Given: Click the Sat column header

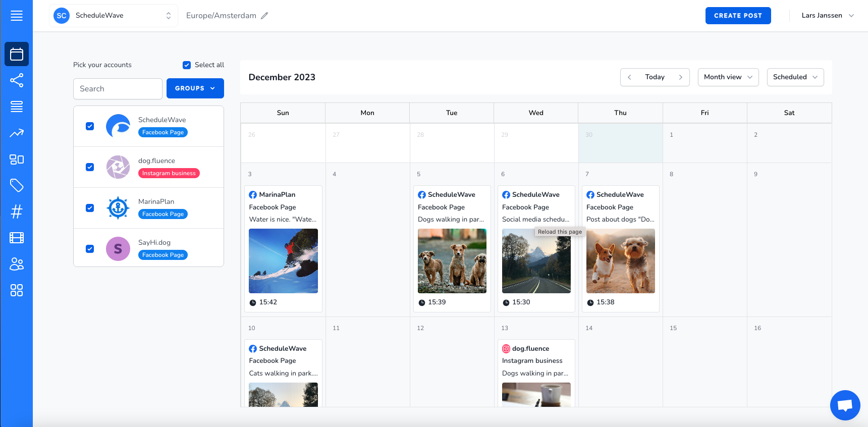Looking at the screenshot, I should coord(789,113).
